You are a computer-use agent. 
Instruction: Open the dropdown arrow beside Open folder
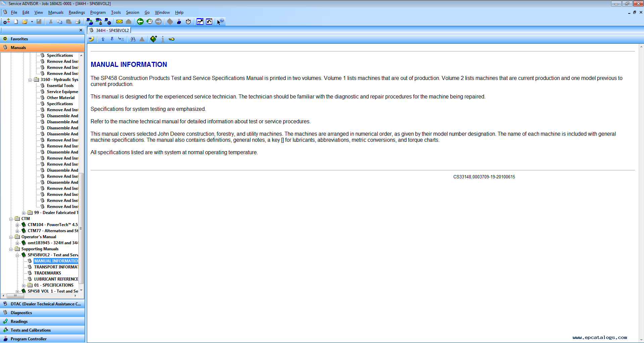(32, 22)
